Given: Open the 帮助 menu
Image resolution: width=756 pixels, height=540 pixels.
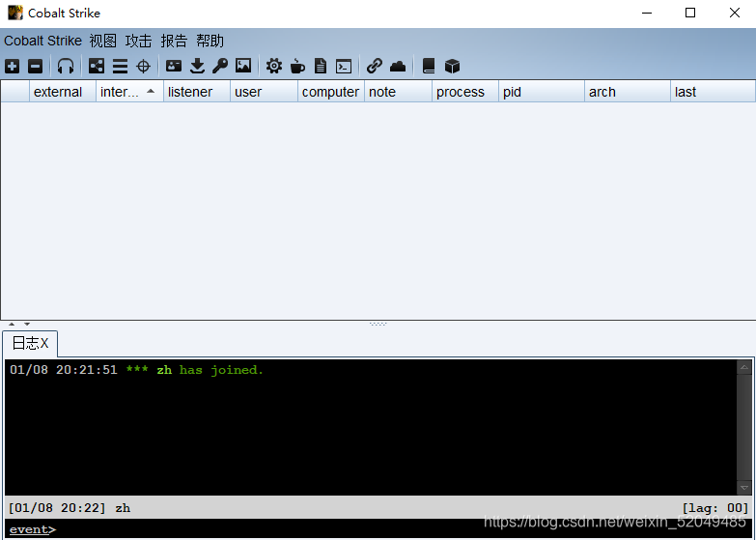Looking at the screenshot, I should (210, 41).
